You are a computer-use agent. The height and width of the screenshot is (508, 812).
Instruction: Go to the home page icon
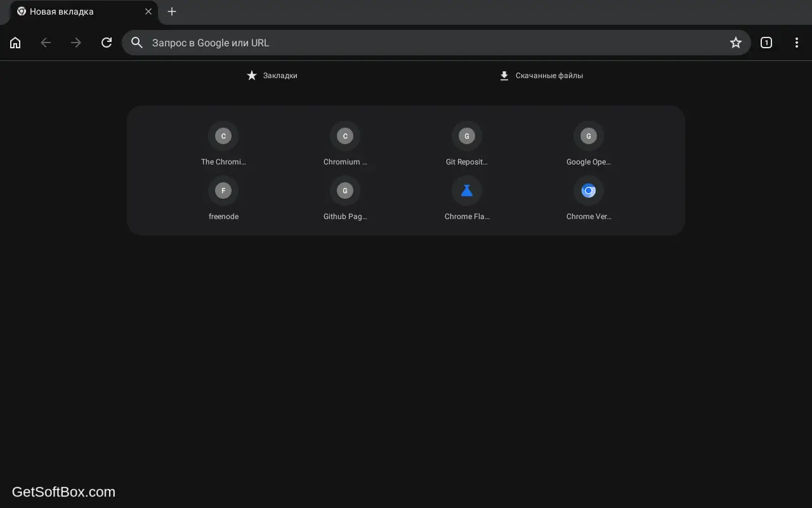[x=15, y=43]
